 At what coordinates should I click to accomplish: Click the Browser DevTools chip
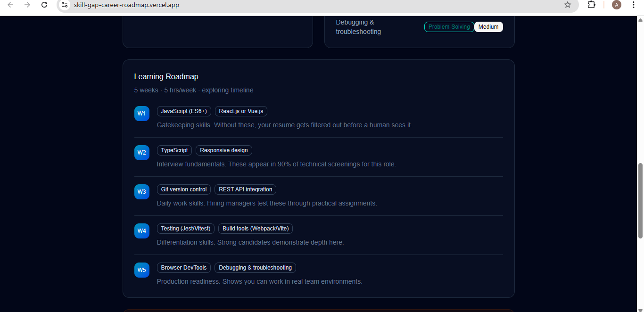184,268
